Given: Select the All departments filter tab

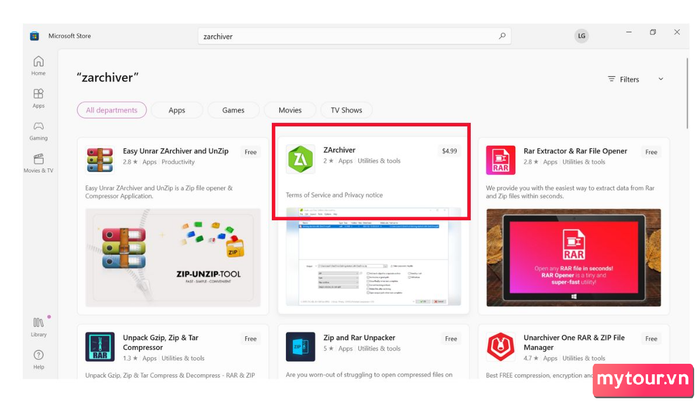Looking at the screenshot, I should [112, 110].
